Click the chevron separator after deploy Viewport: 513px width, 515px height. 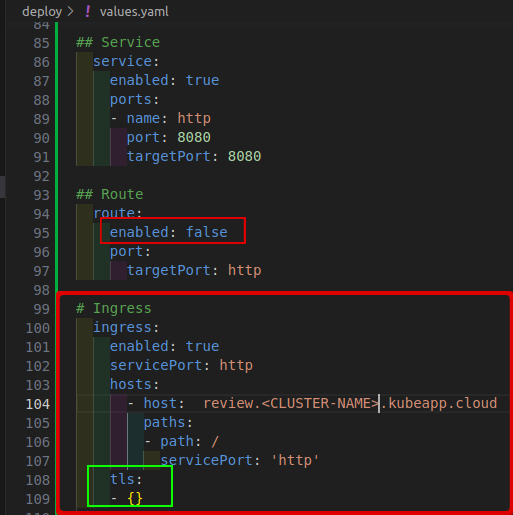70,12
